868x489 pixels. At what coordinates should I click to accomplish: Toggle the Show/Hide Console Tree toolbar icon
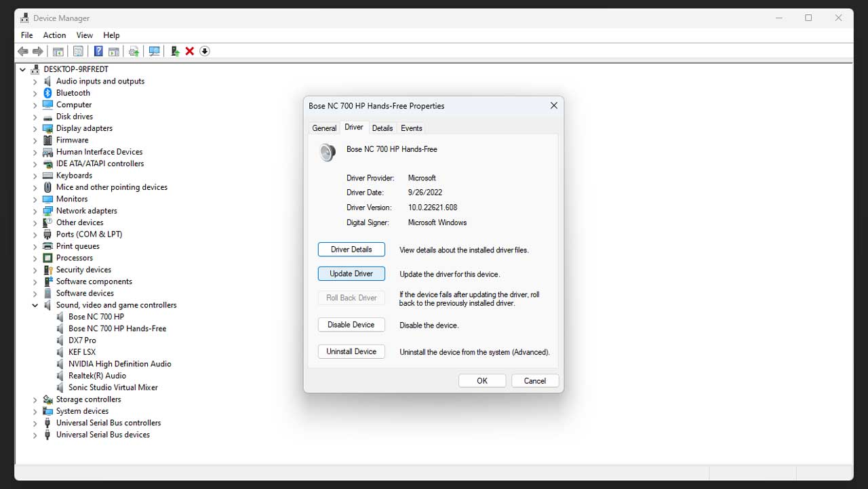click(58, 52)
